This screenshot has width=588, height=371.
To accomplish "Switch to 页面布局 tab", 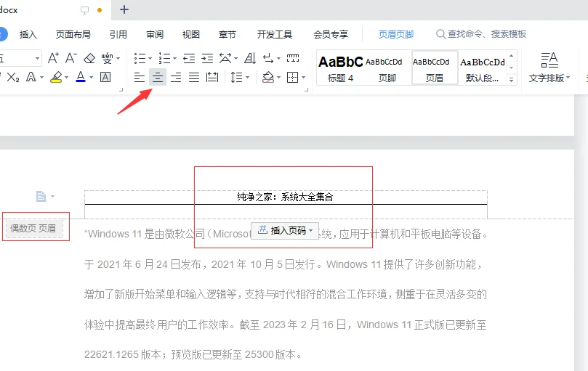I will (73, 34).
